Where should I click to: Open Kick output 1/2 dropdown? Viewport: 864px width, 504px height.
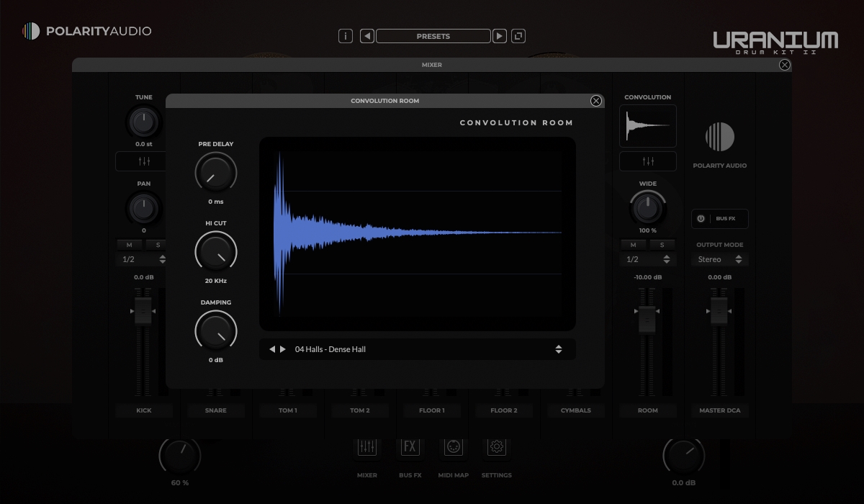click(144, 259)
